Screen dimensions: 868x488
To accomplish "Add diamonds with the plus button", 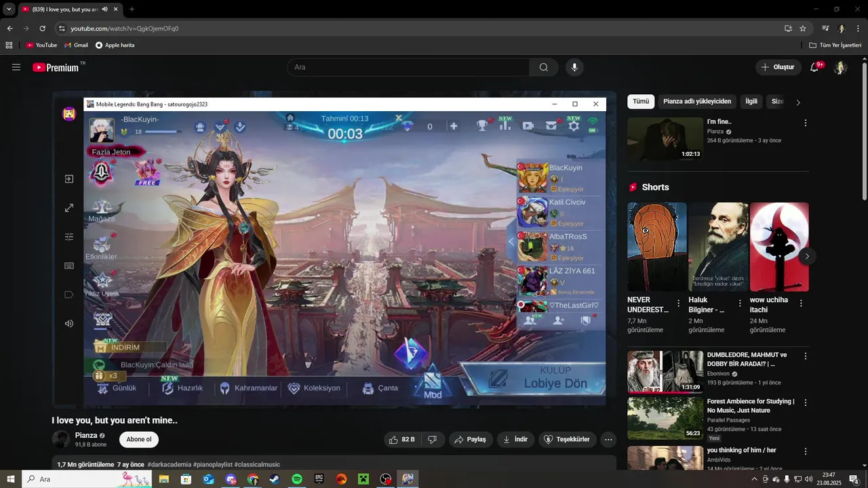I will [x=454, y=126].
